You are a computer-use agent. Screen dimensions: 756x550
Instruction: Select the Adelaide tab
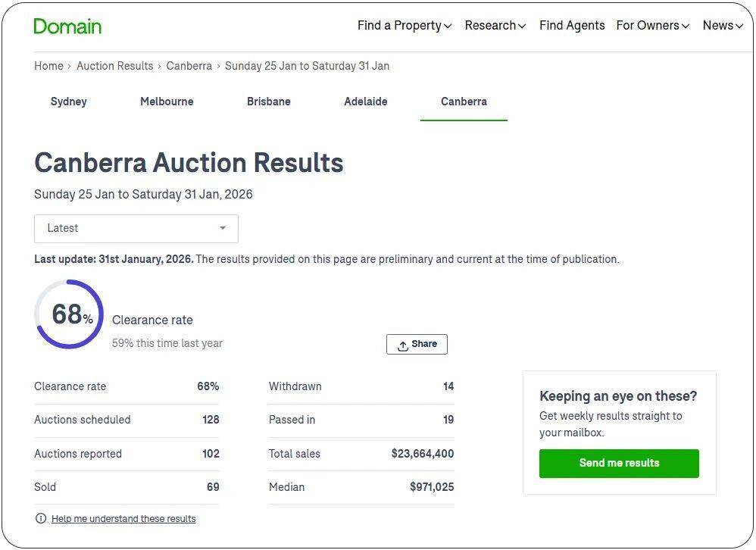pos(366,102)
